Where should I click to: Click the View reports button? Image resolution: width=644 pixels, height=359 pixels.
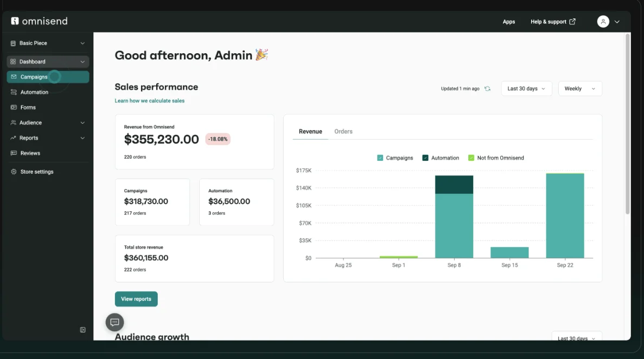[x=136, y=299]
